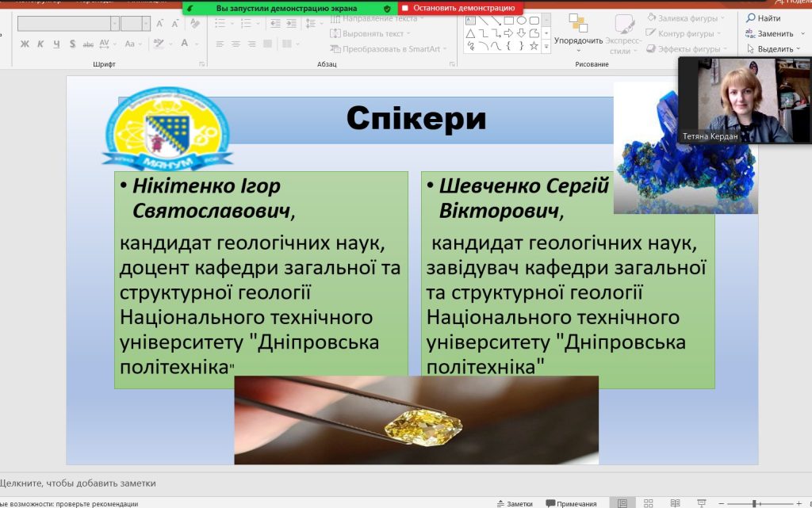Increase list indent level
Screen dimensions: 812x508
(x=292, y=23)
